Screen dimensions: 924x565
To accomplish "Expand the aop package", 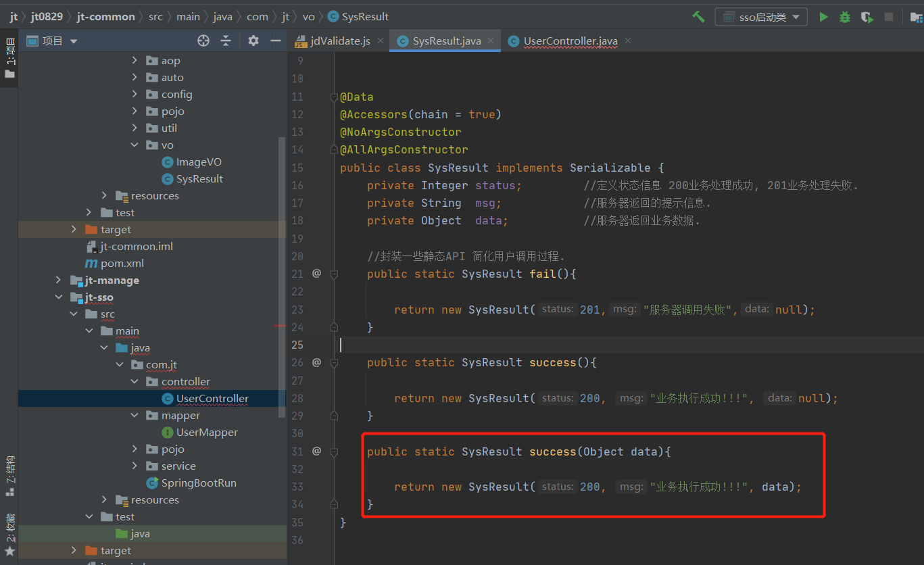I will (x=135, y=61).
